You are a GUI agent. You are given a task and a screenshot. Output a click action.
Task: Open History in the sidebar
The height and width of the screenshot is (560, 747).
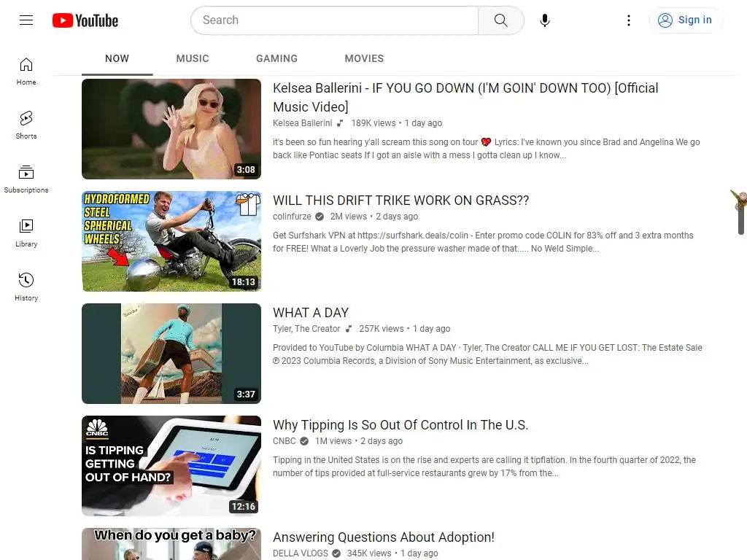point(26,287)
